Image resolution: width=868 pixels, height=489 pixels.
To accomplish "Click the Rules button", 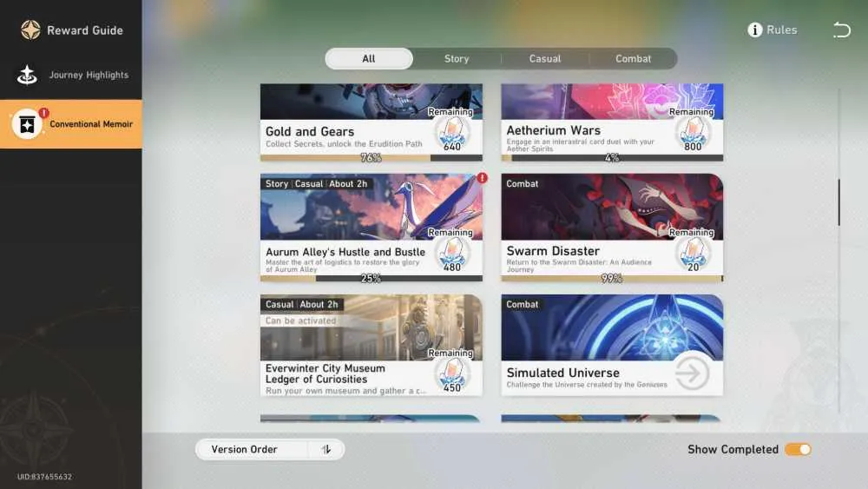I will [x=773, y=30].
